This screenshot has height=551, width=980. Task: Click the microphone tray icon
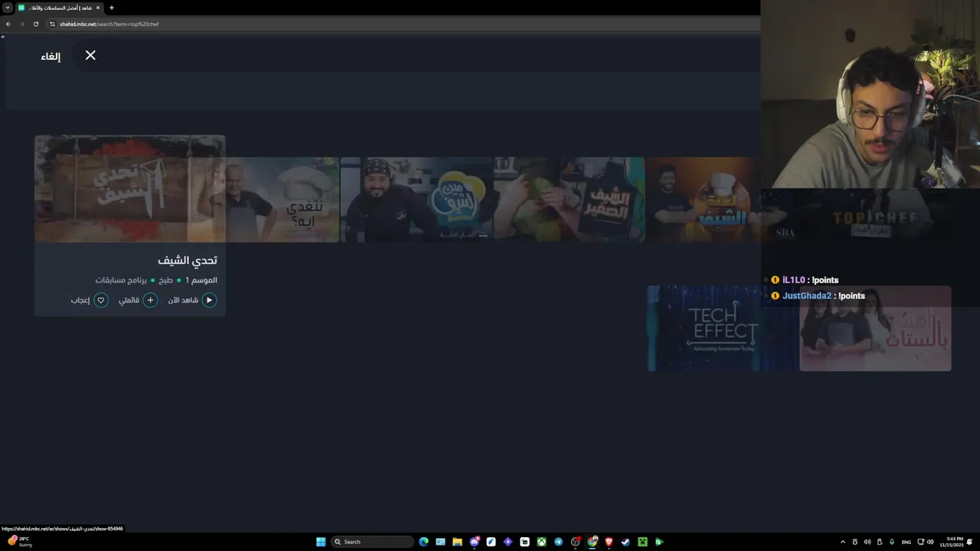(x=892, y=542)
